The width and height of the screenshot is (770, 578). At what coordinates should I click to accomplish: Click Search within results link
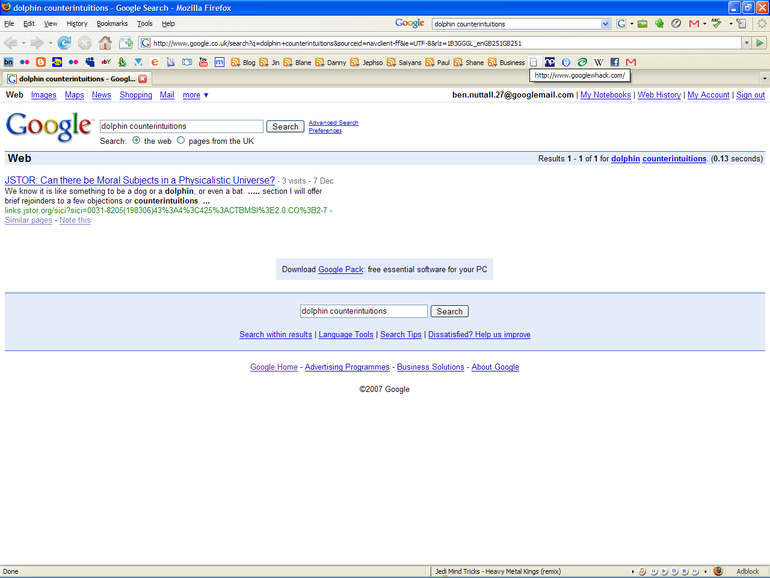click(x=275, y=334)
